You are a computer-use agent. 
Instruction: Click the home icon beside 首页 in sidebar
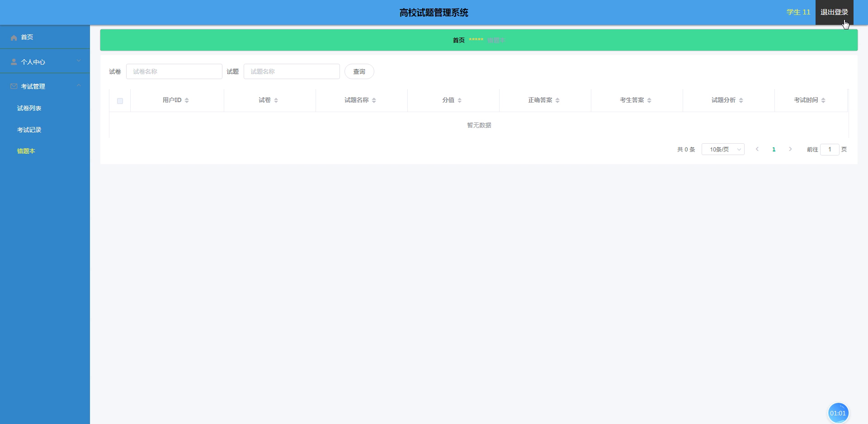(14, 38)
